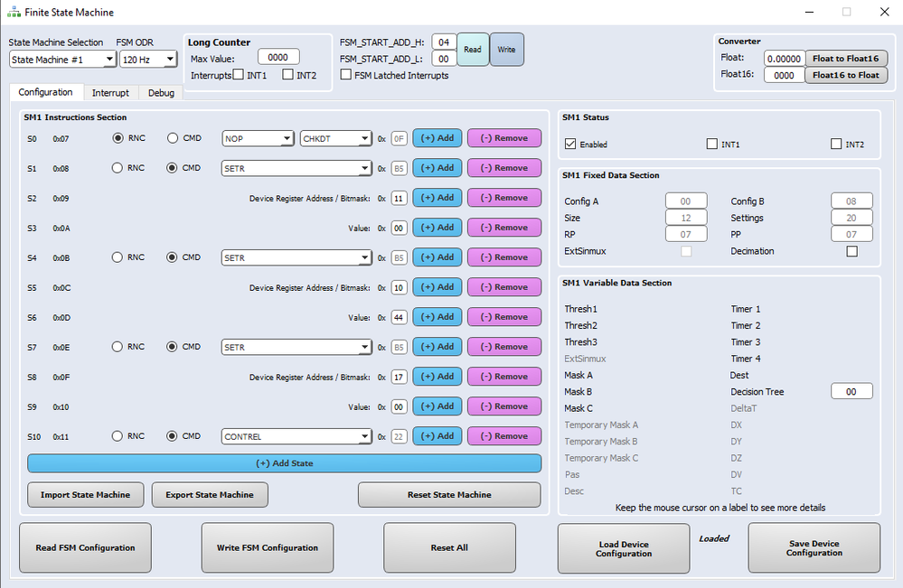The height and width of the screenshot is (588, 903).
Task: Toggle FSM Latched Interrupts checkbox
Action: tap(346, 75)
